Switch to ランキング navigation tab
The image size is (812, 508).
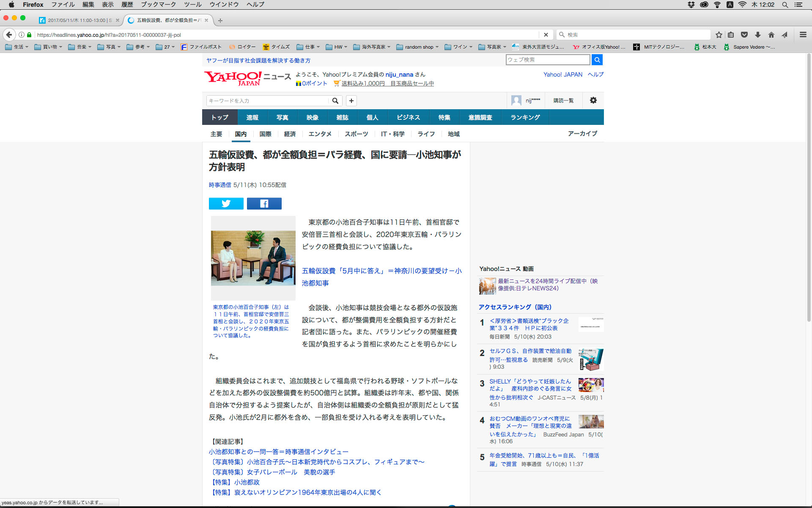[x=525, y=117]
